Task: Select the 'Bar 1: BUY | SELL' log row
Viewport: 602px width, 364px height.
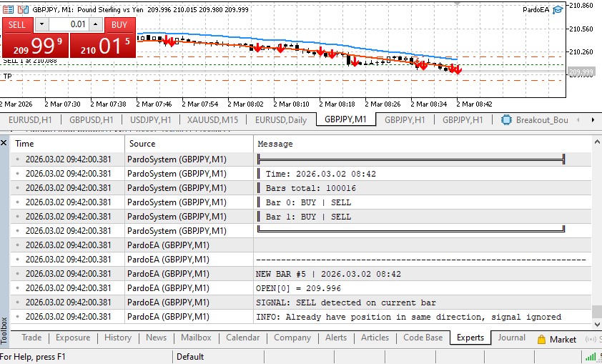Action: 301,216
